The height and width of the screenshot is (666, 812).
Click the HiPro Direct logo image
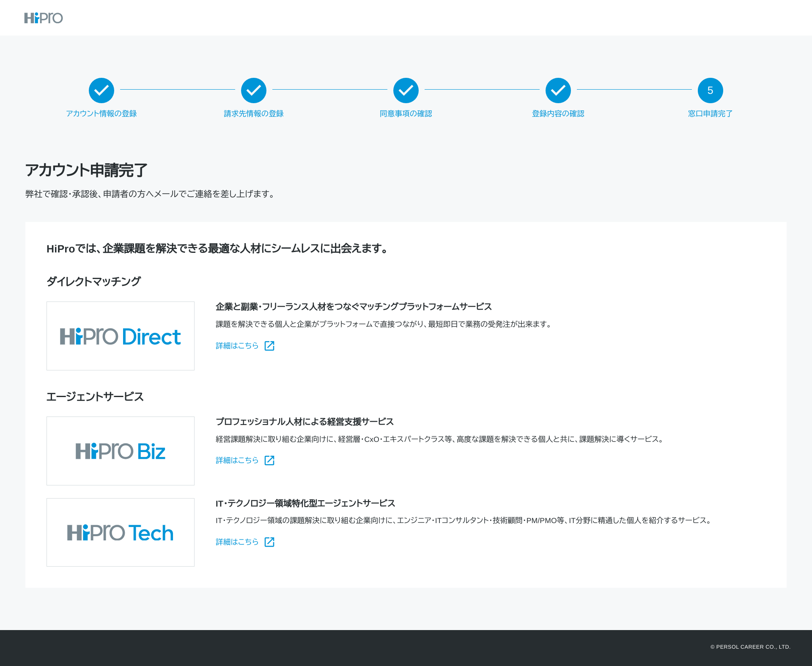[120, 335]
